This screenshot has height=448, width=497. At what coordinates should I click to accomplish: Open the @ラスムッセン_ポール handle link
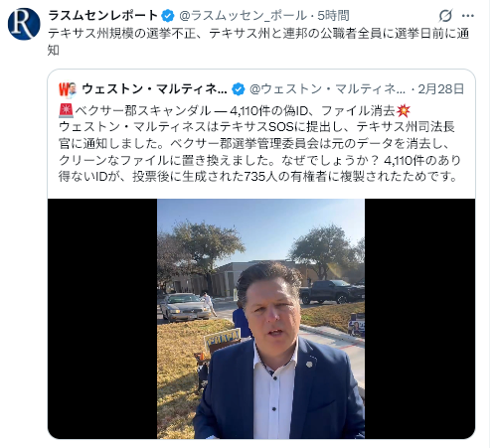pyautogui.click(x=243, y=16)
